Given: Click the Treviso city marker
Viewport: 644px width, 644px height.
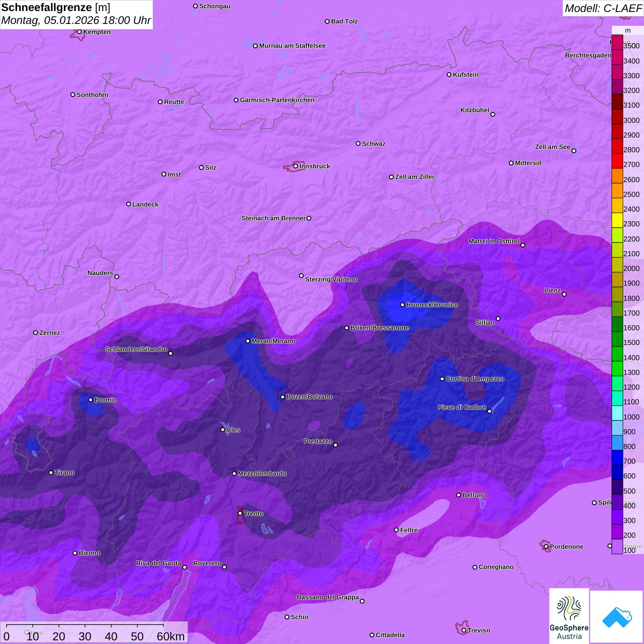Looking at the screenshot, I should click(x=464, y=630).
